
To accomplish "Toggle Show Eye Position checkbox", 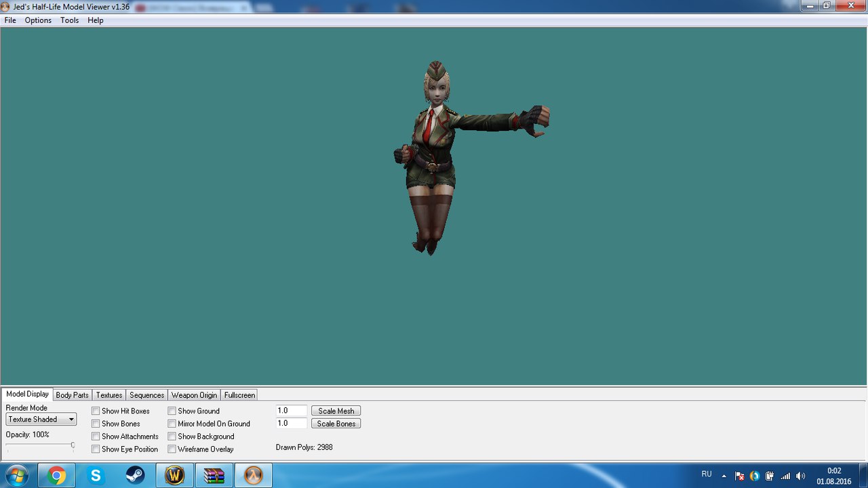I will click(96, 449).
